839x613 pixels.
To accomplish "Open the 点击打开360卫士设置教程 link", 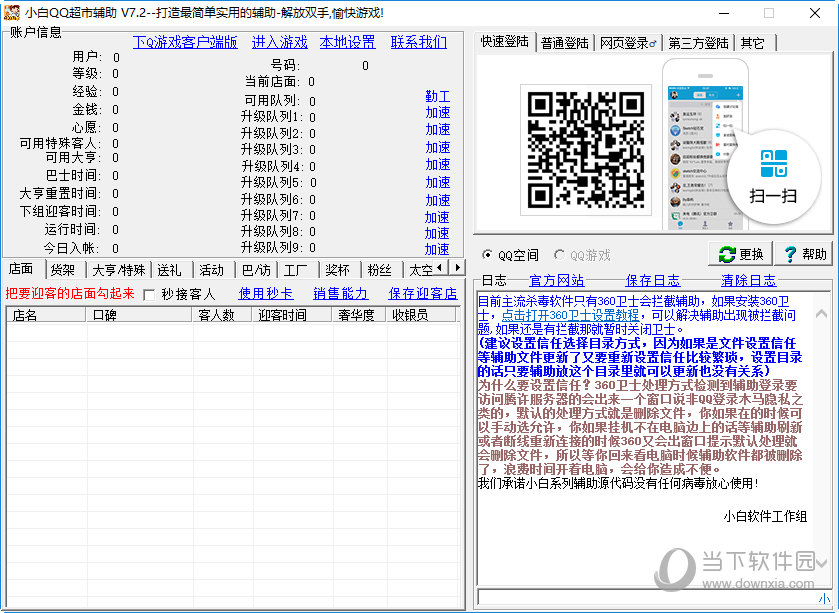I will point(570,315).
